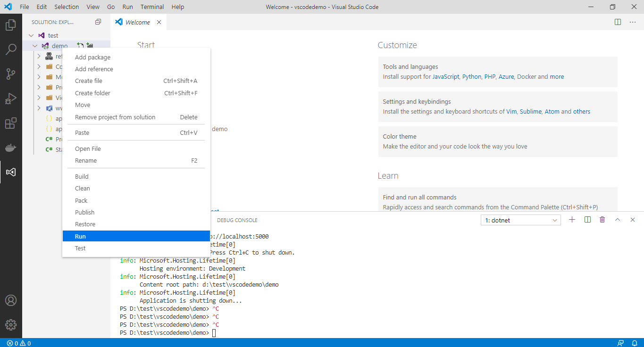
Task: Click the create folder icon beside demo
Action: 90,46
